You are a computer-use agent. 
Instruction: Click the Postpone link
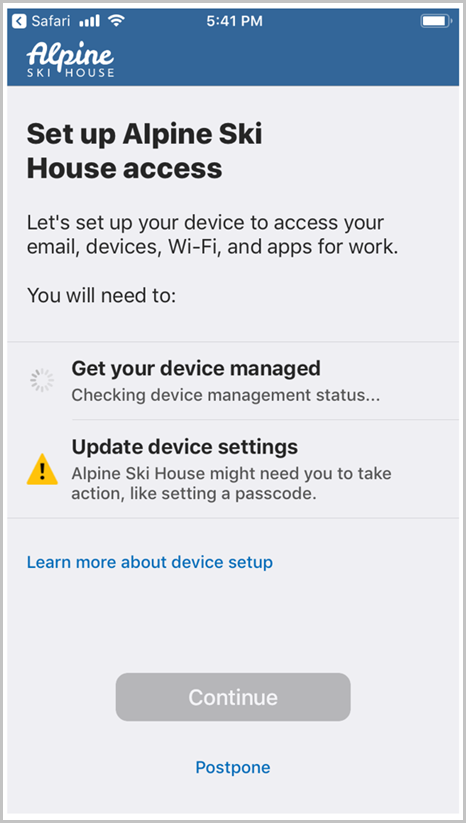click(x=233, y=767)
